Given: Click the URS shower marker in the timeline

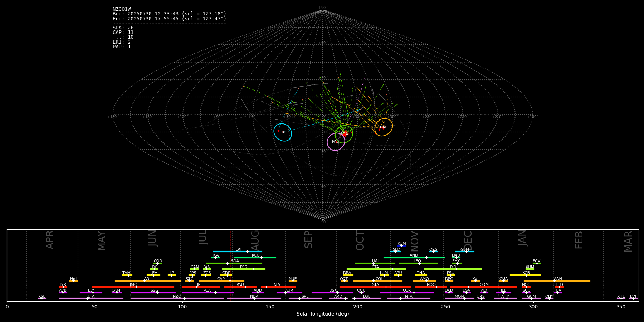Looking at the screenshot, I should [481, 298].
